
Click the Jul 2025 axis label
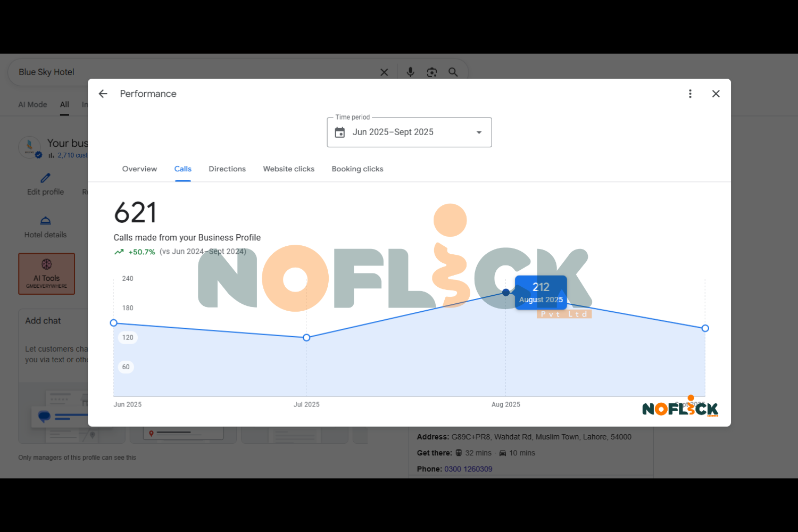pos(306,405)
